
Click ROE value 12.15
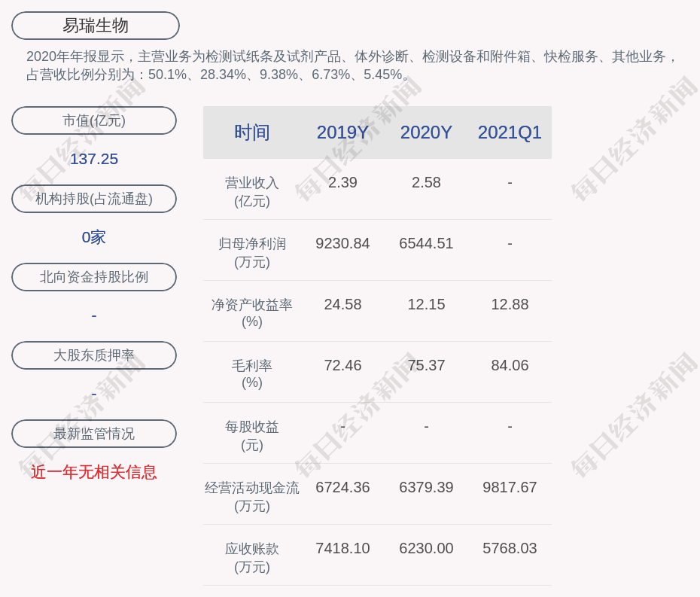click(426, 305)
